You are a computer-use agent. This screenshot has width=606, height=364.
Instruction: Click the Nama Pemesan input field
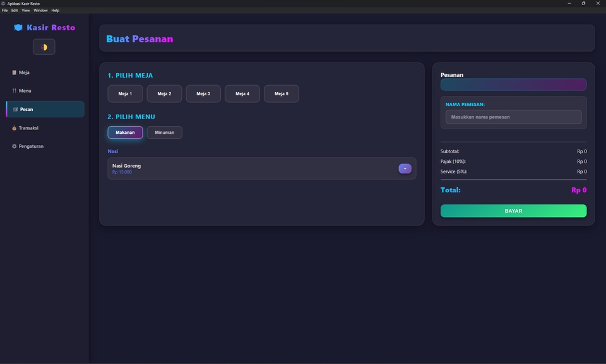click(513, 117)
